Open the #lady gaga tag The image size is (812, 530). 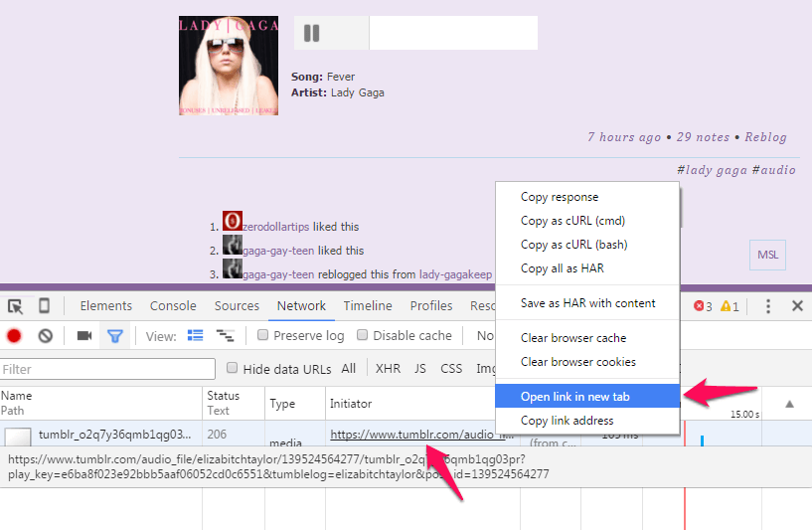click(x=712, y=169)
